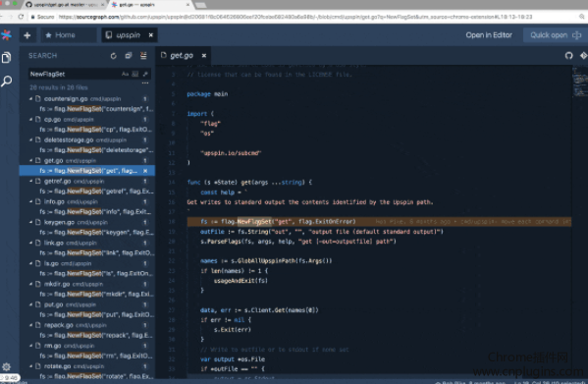This screenshot has height=384, width=588.
Task: Collapse ls.go search results
Action: point(31,263)
